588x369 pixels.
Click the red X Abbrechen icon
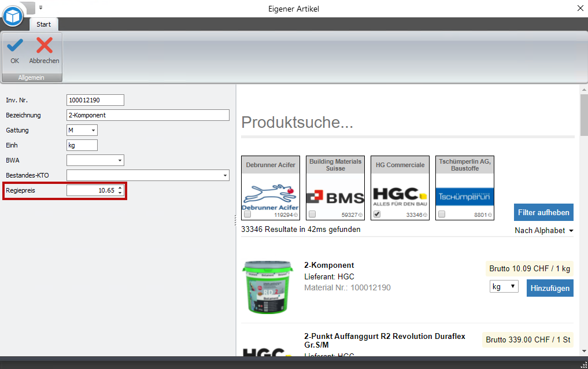click(45, 46)
